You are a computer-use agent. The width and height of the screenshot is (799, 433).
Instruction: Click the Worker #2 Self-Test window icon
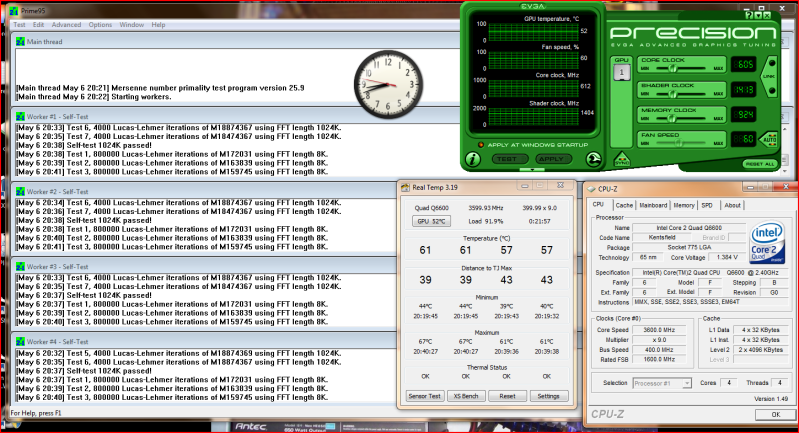[20, 192]
